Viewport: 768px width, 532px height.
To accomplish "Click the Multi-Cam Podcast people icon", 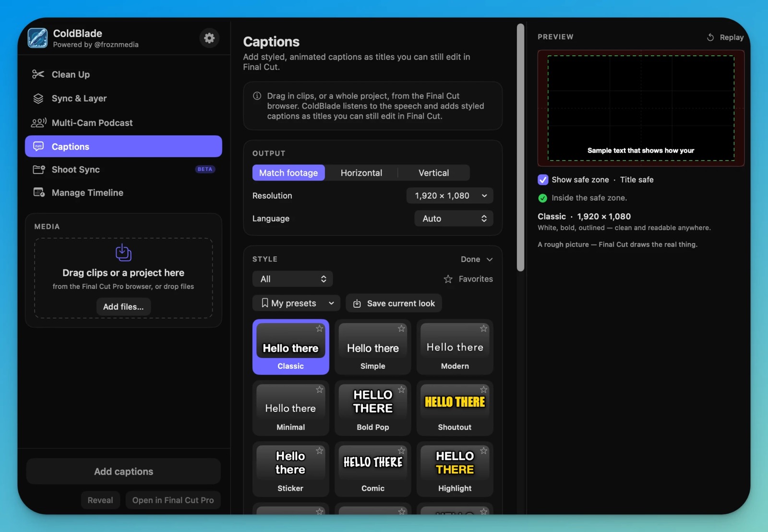I will coord(39,122).
